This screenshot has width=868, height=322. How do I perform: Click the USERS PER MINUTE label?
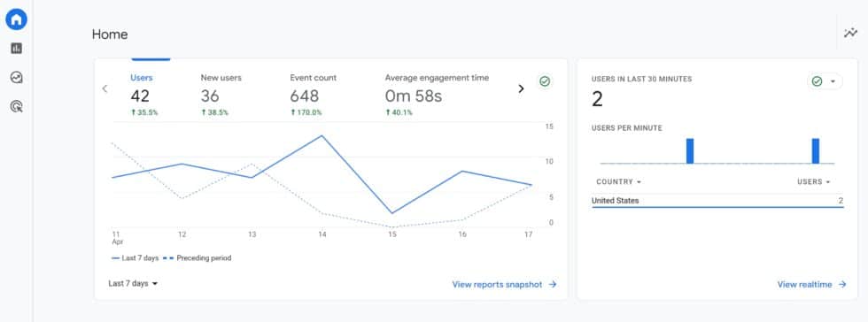click(x=627, y=127)
